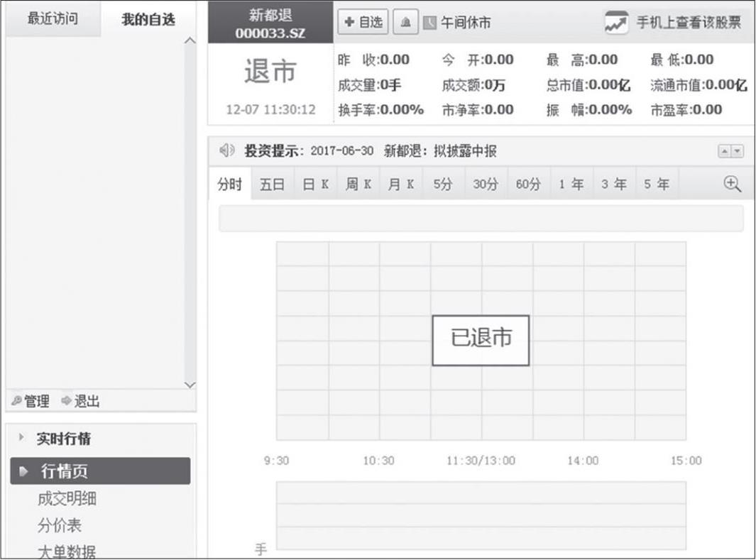Click the alert bell icon beside 自选

405,23
